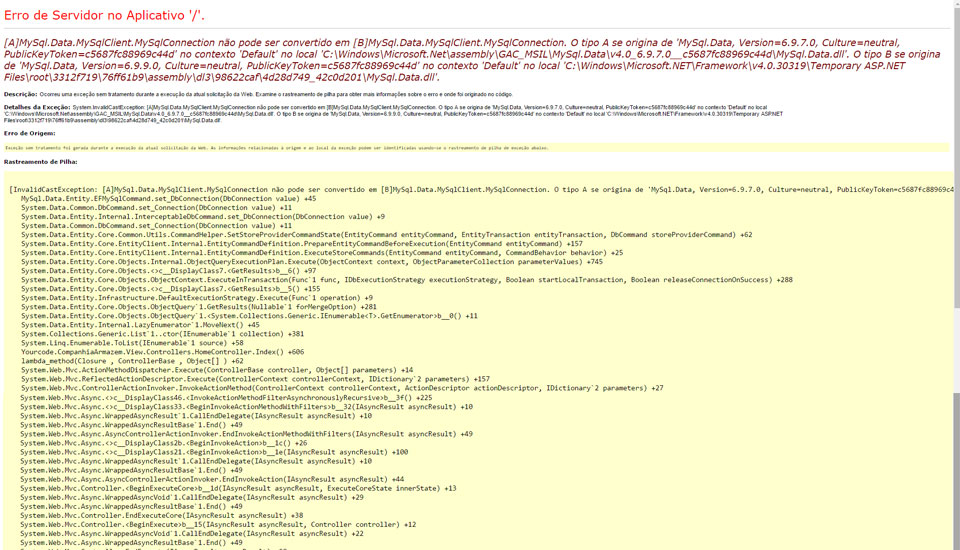Click the 'BeginExecuteCore>b__1d' stack line

coord(238,488)
